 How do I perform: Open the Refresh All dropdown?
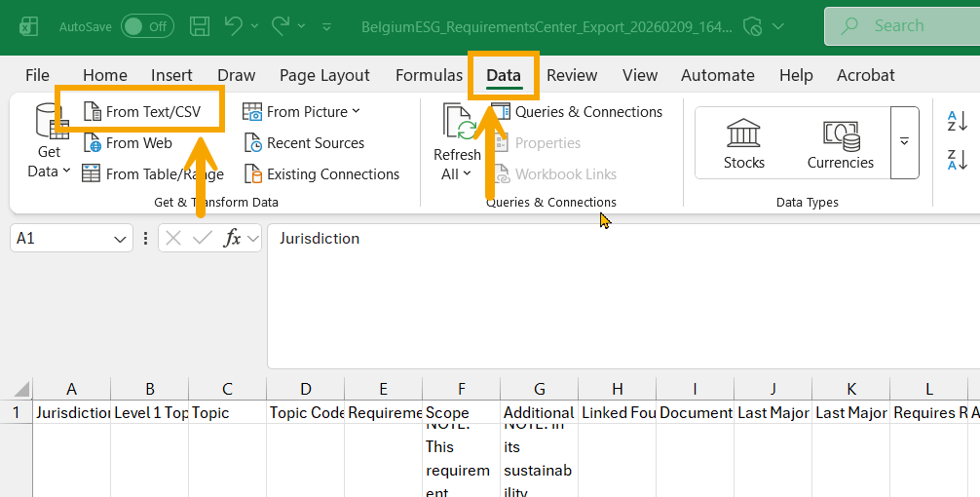pos(457,173)
